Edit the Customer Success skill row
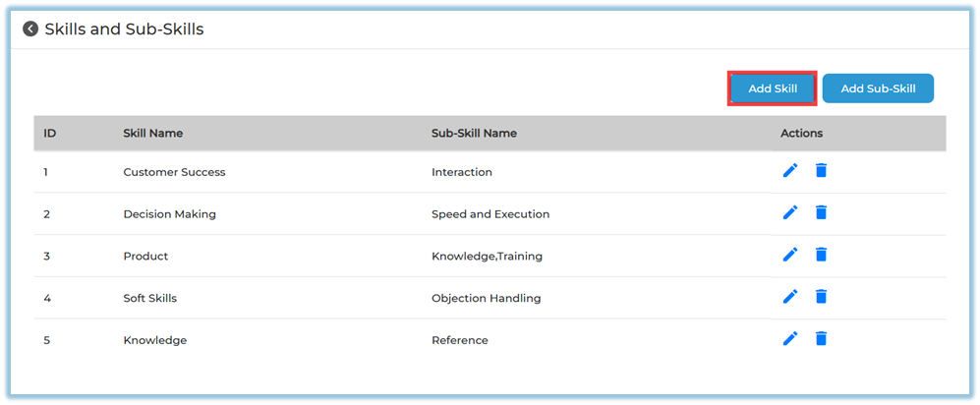The image size is (980, 405). pos(790,171)
